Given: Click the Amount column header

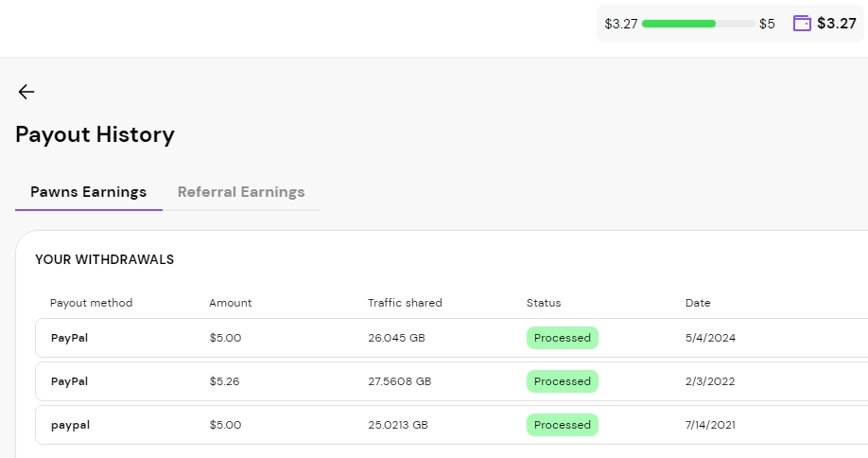Looking at the screenshot, I should (231, 303).
